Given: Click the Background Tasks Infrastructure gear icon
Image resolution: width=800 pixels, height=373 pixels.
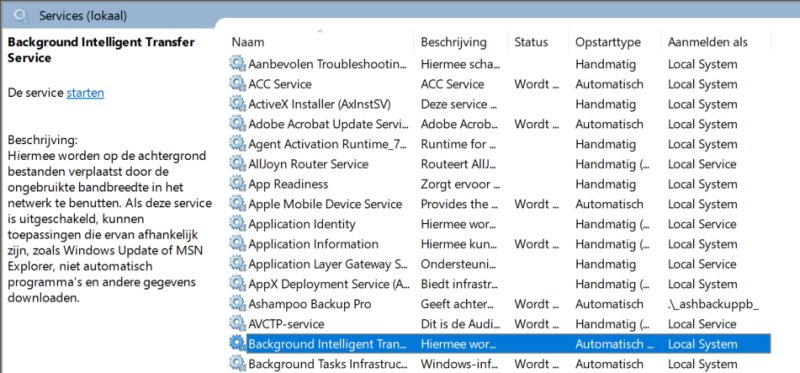Looking at the screenshot, I should (237, 363).
